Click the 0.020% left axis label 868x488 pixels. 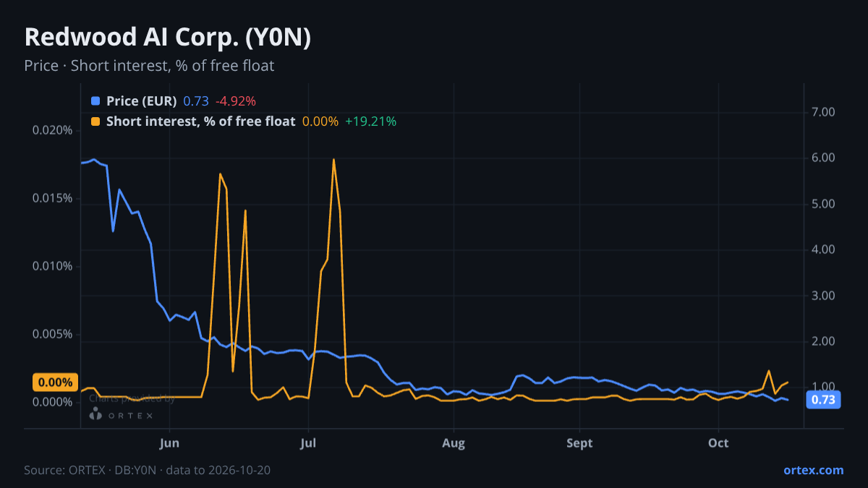[x=53, y=130]
